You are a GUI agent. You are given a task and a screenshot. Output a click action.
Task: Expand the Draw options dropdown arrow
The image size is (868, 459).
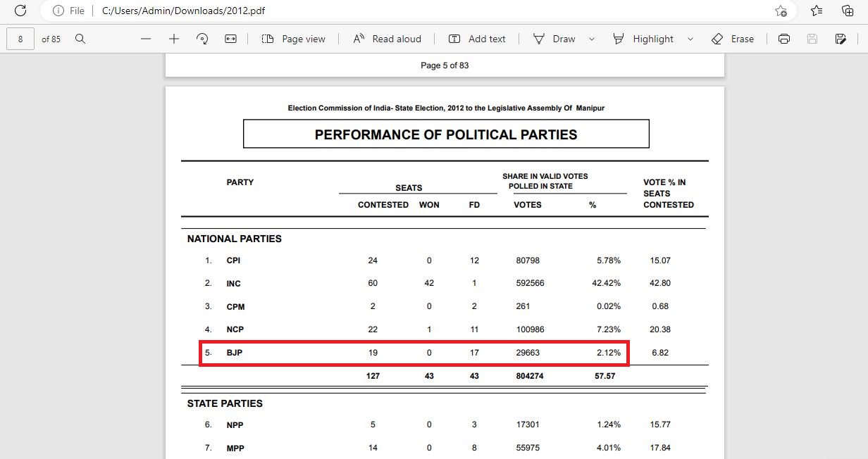[x=591, y=39]
